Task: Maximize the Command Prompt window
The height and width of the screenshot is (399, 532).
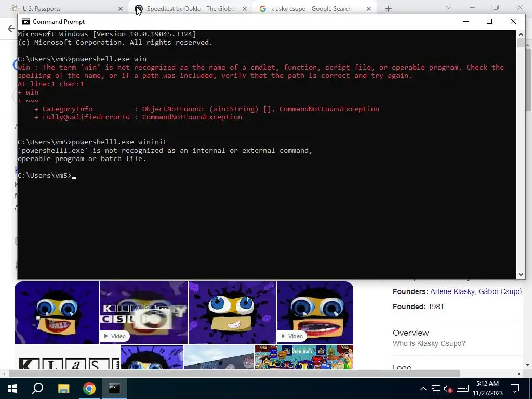Action: pyautogui.click(x=489, y=21)
